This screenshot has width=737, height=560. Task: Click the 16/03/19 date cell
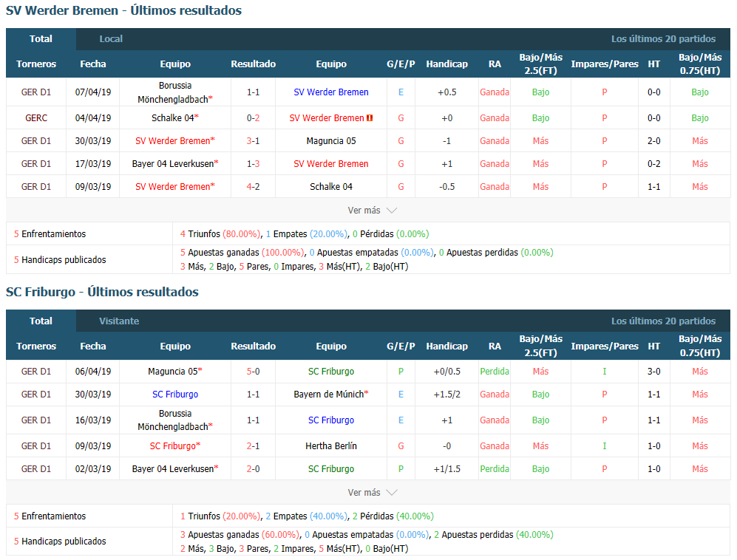pos(93,420)
